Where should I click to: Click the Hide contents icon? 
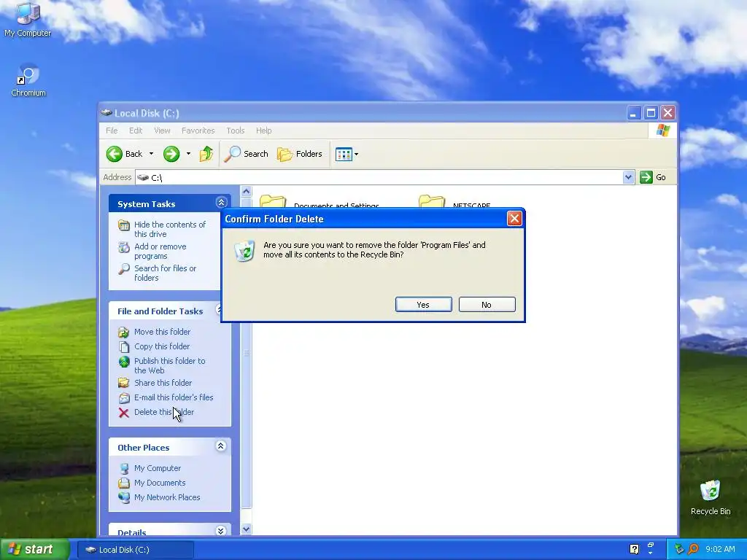coord(124,225)
